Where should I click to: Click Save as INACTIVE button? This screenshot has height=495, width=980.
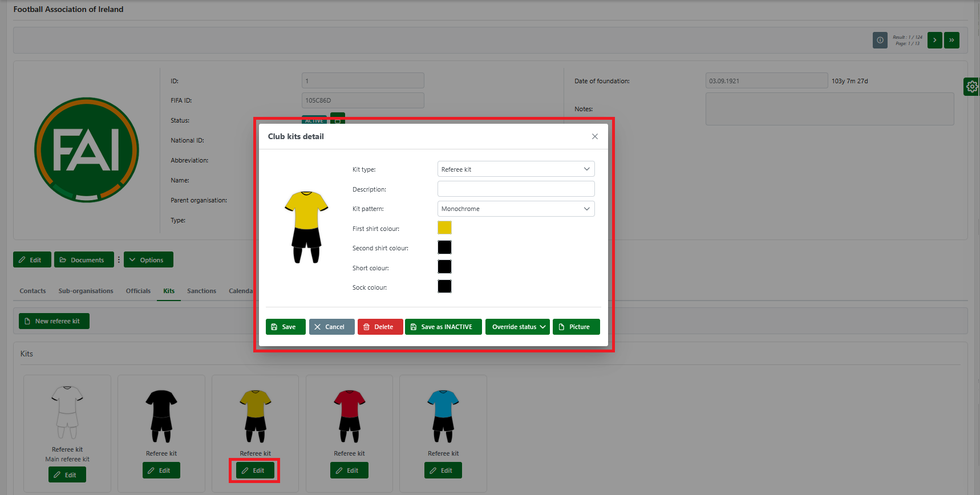click(x=443, y=327)
